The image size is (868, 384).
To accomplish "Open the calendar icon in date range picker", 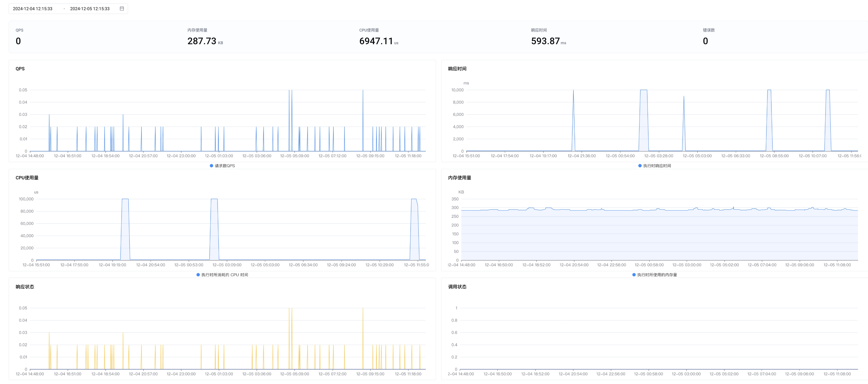I will tap(122, 9).
